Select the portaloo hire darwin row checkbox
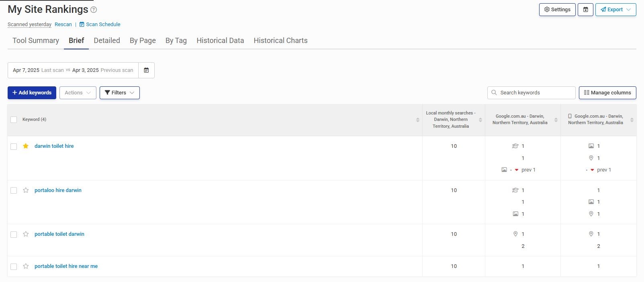The width and height of the screenshot is (644, 282). pos(14,190)
